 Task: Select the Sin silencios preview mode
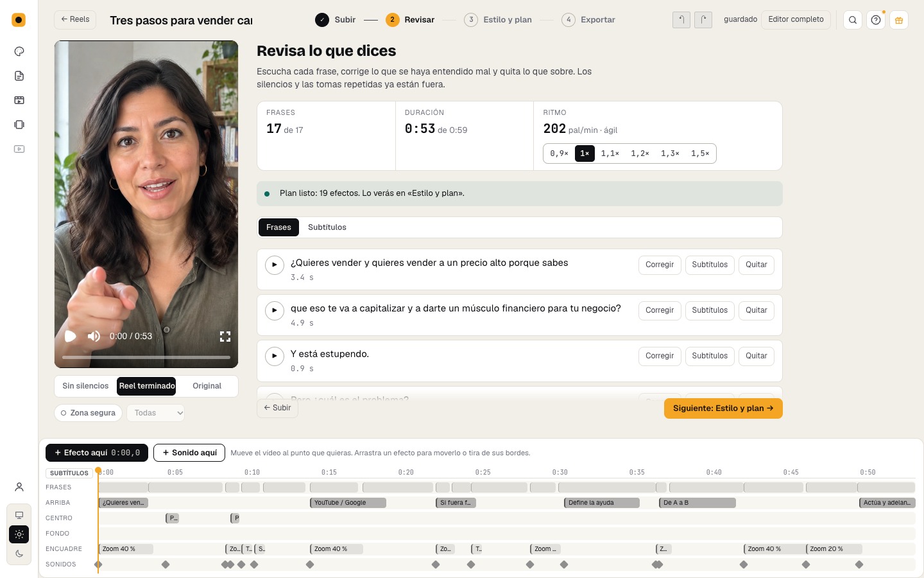[85, 386]
